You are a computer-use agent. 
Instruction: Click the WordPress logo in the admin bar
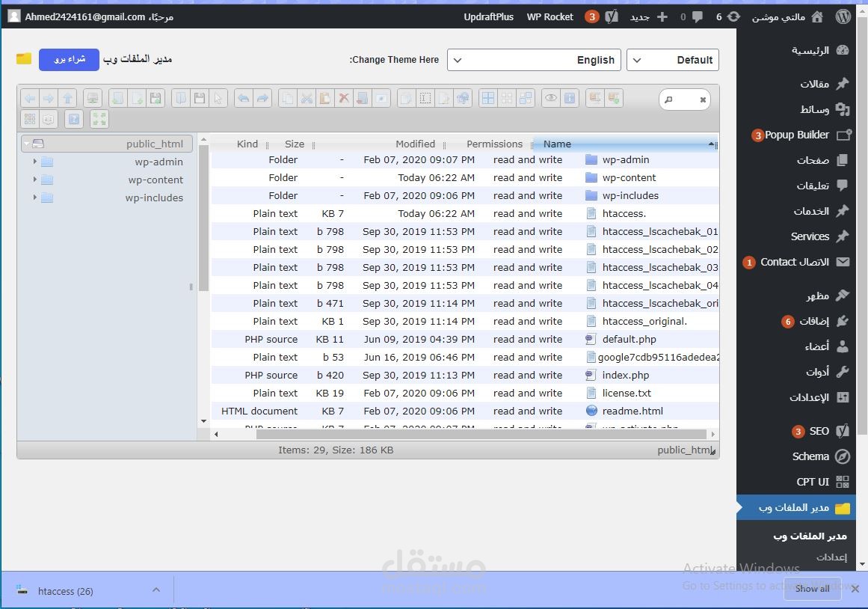pyautogui.click(x=843, y=16)
